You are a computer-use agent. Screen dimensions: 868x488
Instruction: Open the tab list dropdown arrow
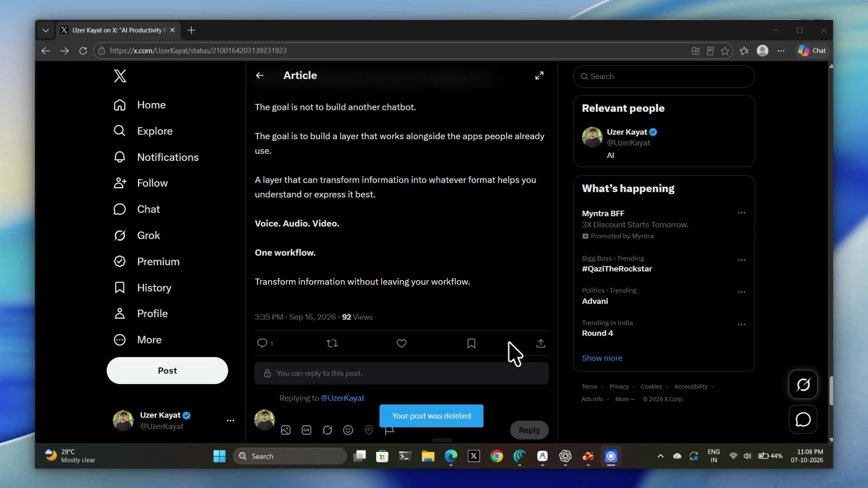[46, 30]
